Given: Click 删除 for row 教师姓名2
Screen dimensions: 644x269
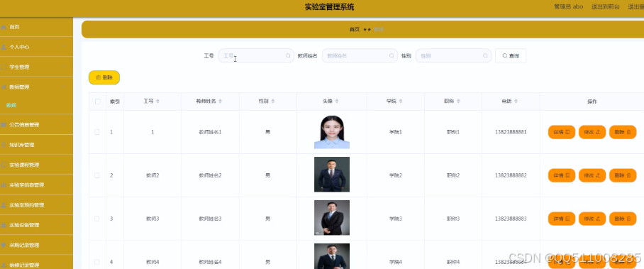Looking at the screenshot, I should [623, 175].
